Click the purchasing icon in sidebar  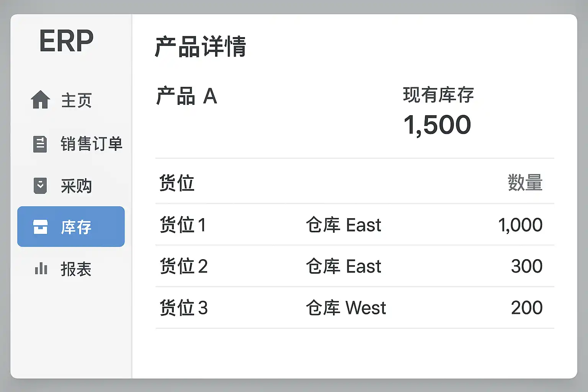point(40,186)
